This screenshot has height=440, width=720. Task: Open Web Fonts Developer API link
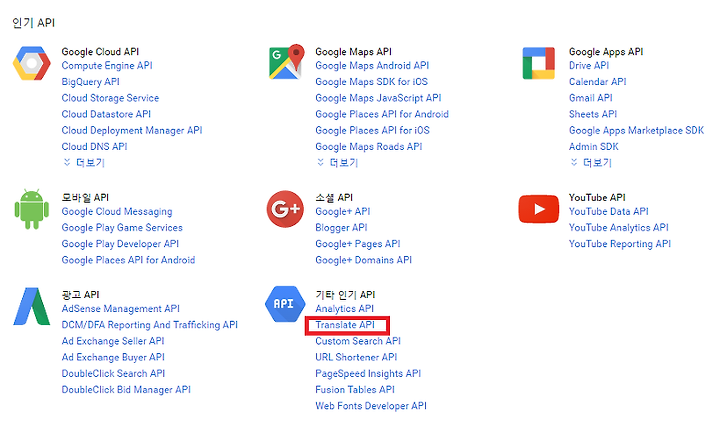pos(371,406)
